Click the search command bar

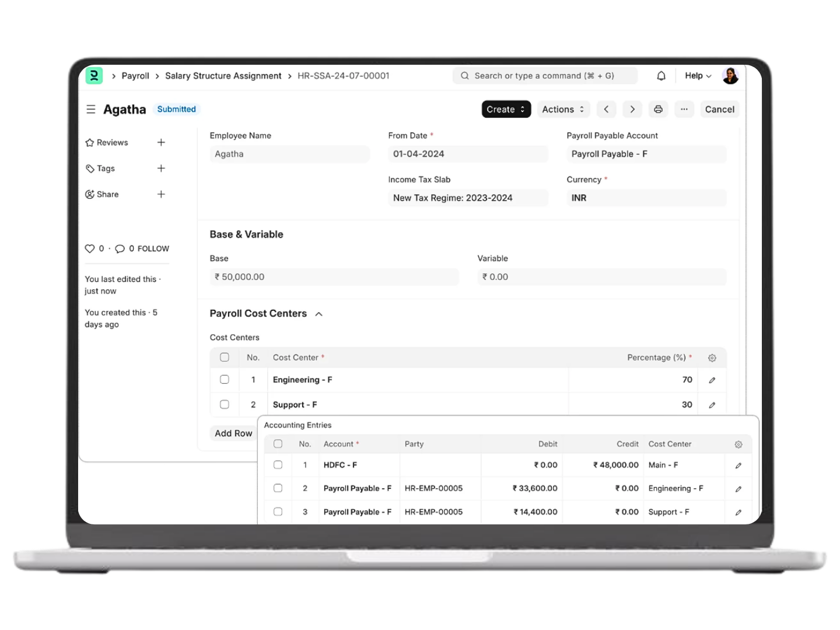coord(544,76)
